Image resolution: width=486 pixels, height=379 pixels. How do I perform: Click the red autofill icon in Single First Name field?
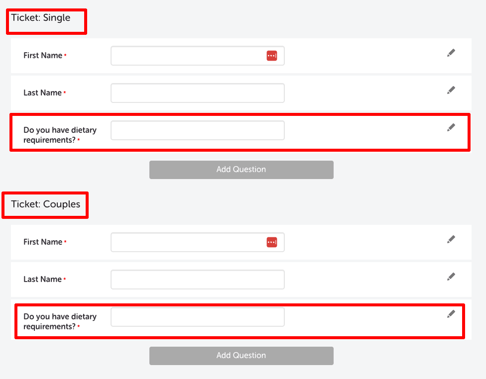272,56
